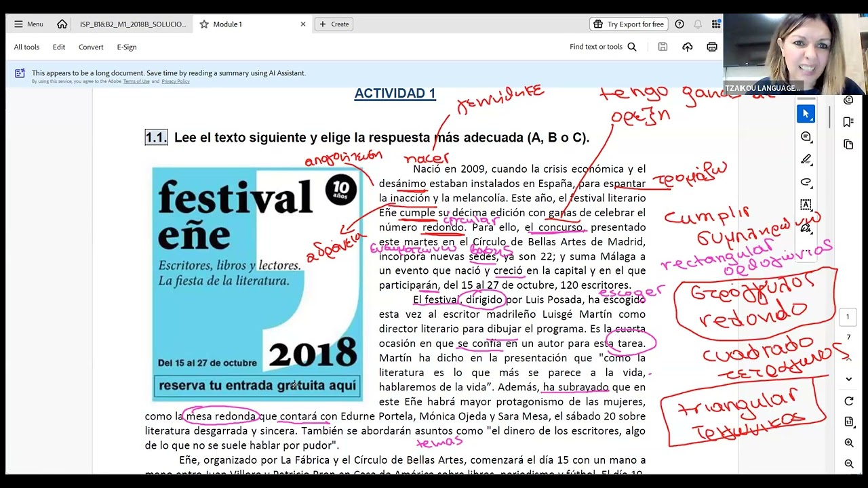Pick the Highlight pen tool

[x=806, y=159]
